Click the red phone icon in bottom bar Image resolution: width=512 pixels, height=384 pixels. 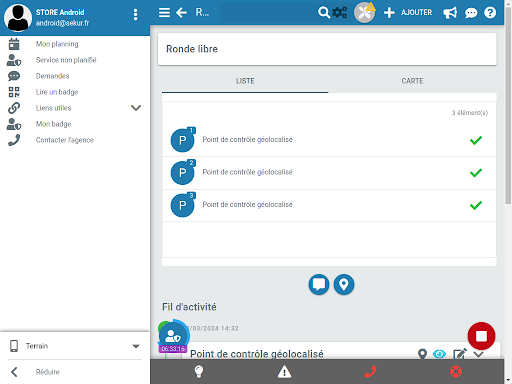pyautogui.click(x=370, y=371)
